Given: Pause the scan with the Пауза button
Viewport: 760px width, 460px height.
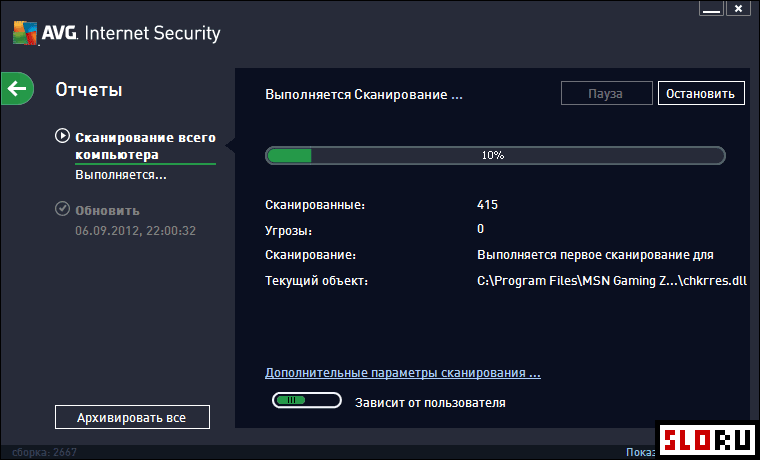Looking at the screenshot, I should coord(606,93).
